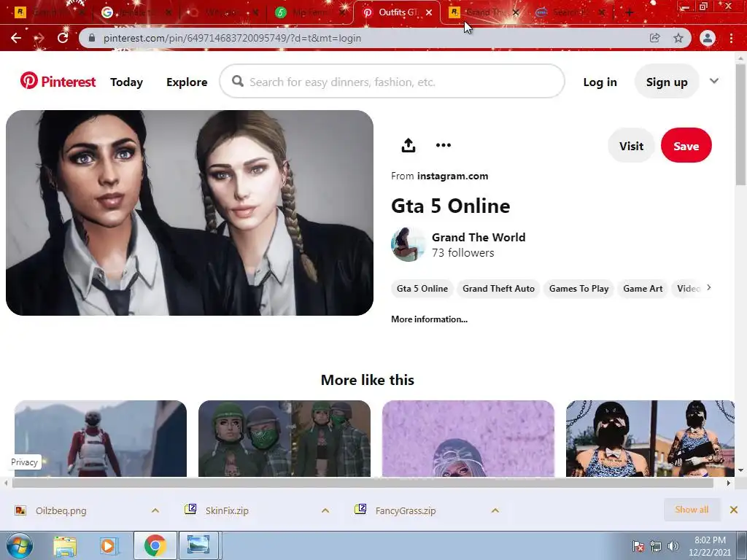Open File Explorer from taskbar
The image size is (747, 560).
65,545
